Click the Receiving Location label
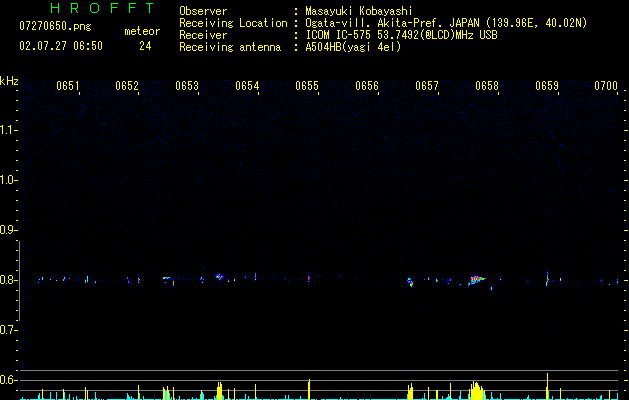Screen dimensions: 629x400 pos(233,23)
